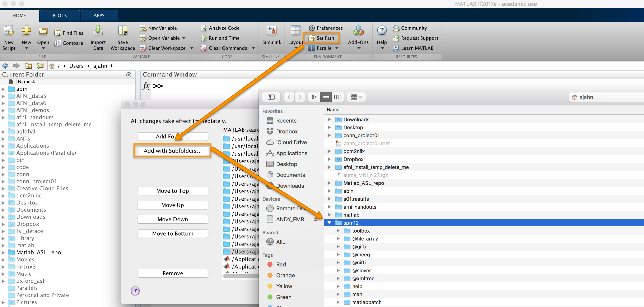
Task: Click the back arrow in address bar
Action: 5,66
